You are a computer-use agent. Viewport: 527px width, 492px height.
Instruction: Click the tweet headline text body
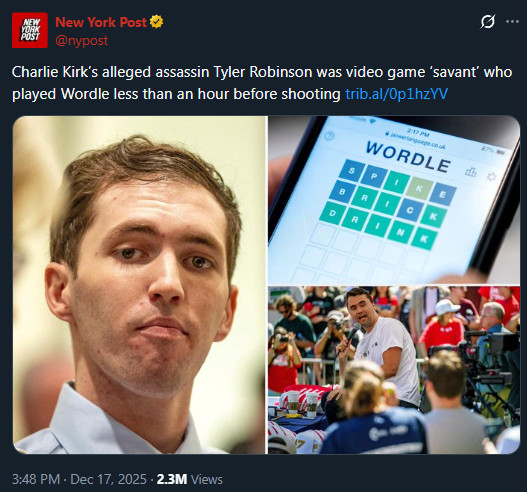point(262,83)
